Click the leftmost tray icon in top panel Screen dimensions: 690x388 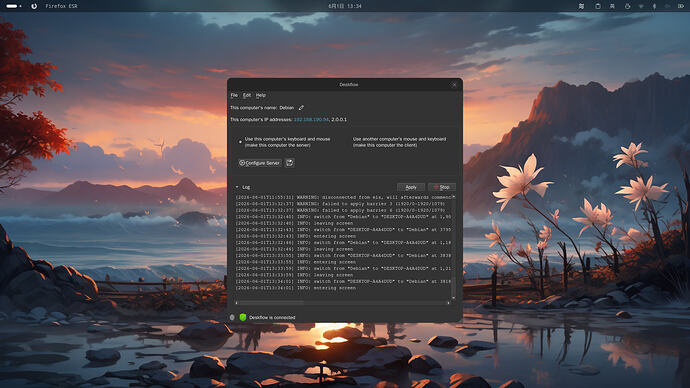point(581,6)
